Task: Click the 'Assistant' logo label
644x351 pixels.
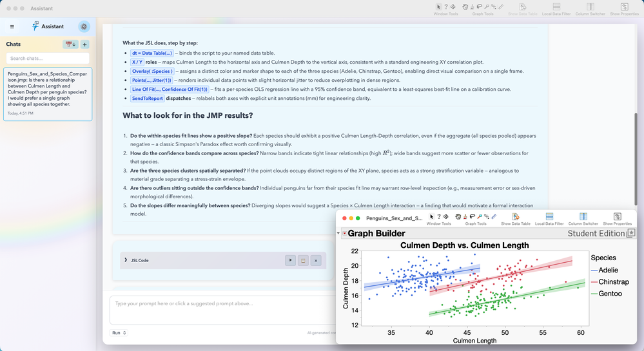Action: pos(53,26)
